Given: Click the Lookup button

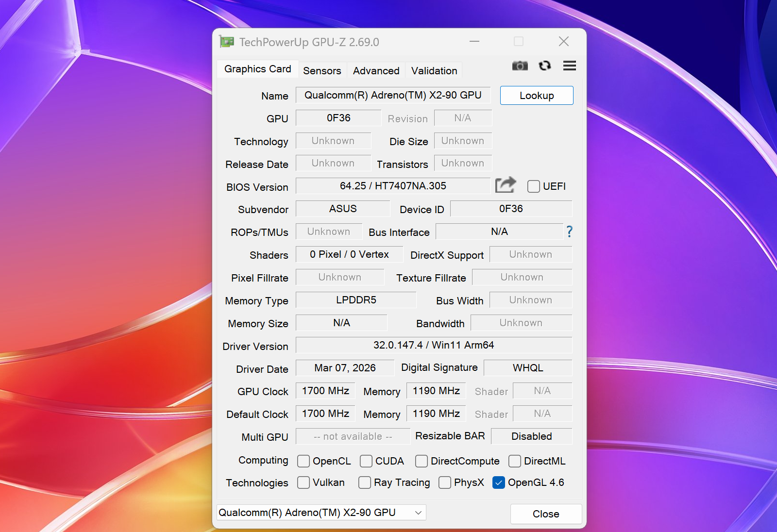Looking at the screenshot, I should coord(537,96).
